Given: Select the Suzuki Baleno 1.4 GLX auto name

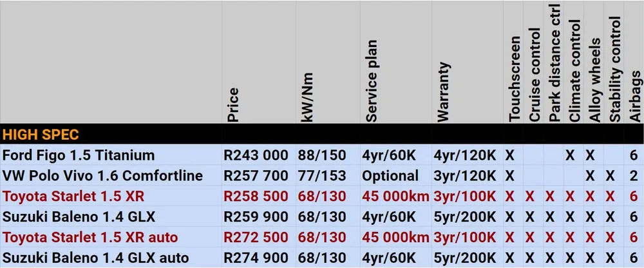Looking at the screenshot, I should pyautogui.click(x=90, y=258).
